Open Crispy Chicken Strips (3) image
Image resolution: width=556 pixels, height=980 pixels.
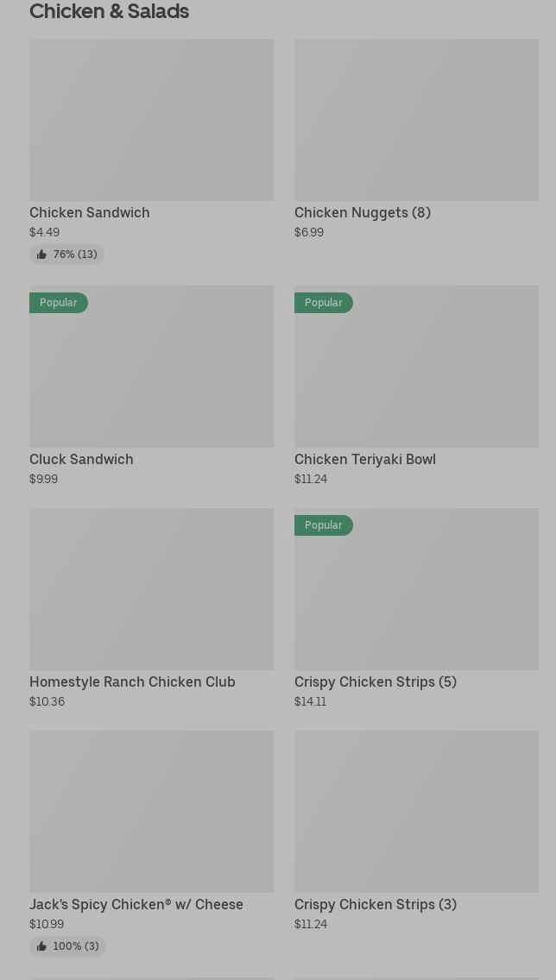pyautogui.click(x=416, y=812)
